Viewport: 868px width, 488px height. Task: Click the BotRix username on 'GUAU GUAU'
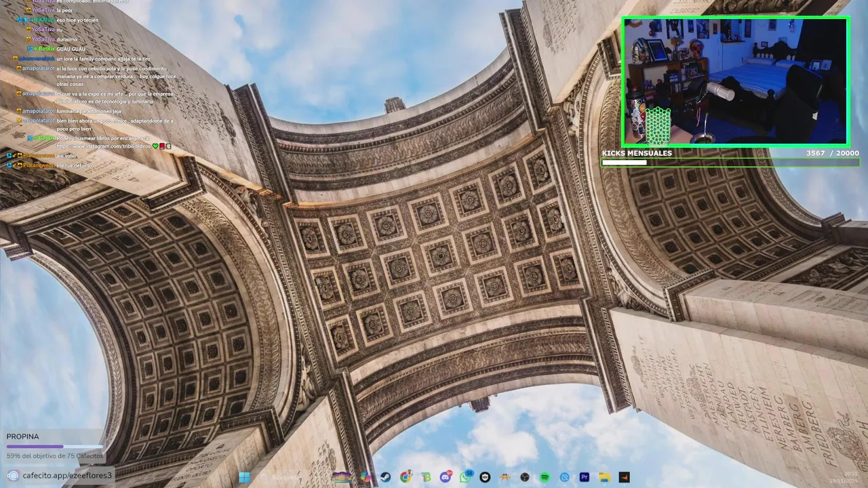[x=47, y=49]
